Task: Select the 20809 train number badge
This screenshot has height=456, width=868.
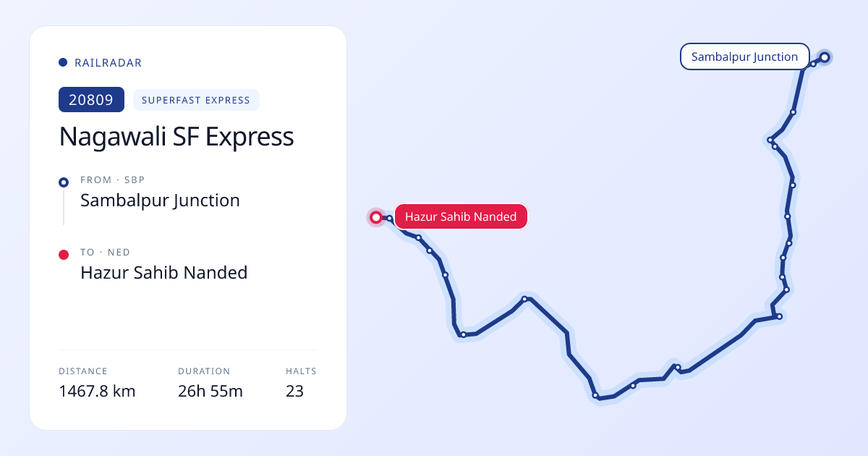Action: (x=91, y=100)
